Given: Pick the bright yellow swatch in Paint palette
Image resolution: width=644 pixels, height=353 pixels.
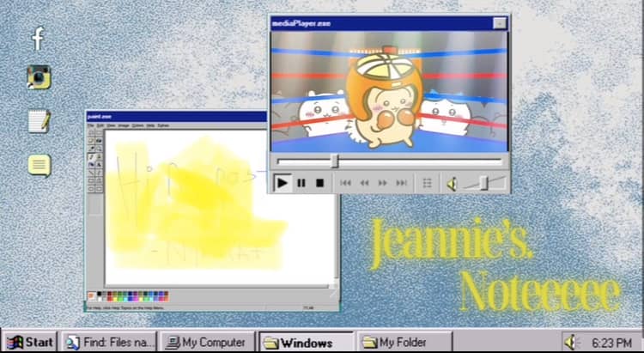Looking at the screenshot, I should 115,299.
